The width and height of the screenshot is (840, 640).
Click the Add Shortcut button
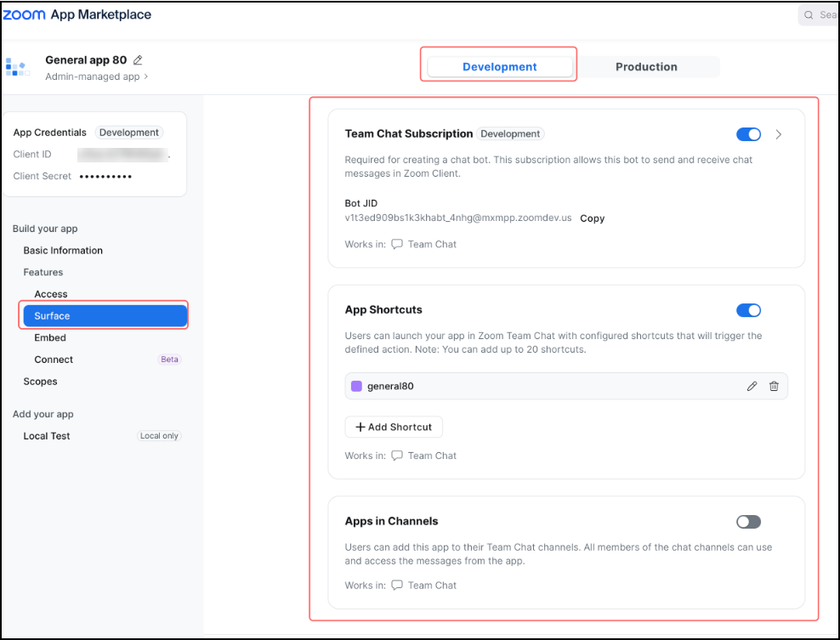click(394, 427)
